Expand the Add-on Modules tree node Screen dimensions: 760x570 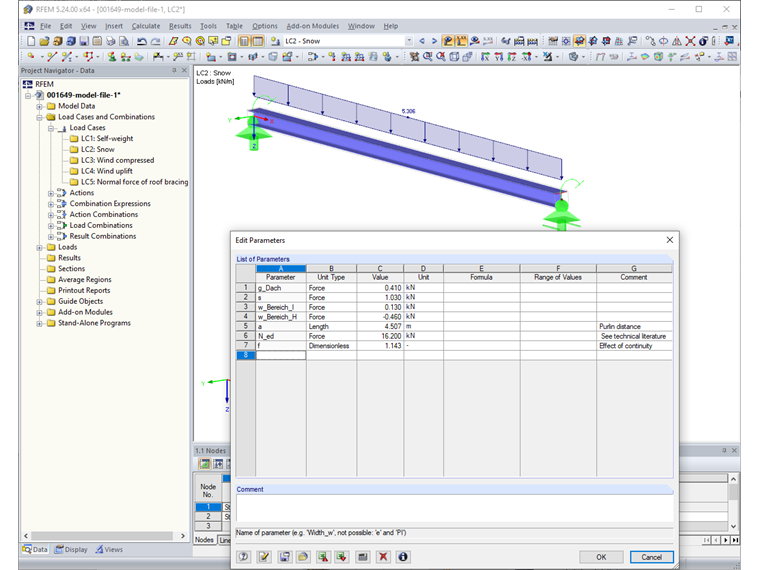(40, 312)
